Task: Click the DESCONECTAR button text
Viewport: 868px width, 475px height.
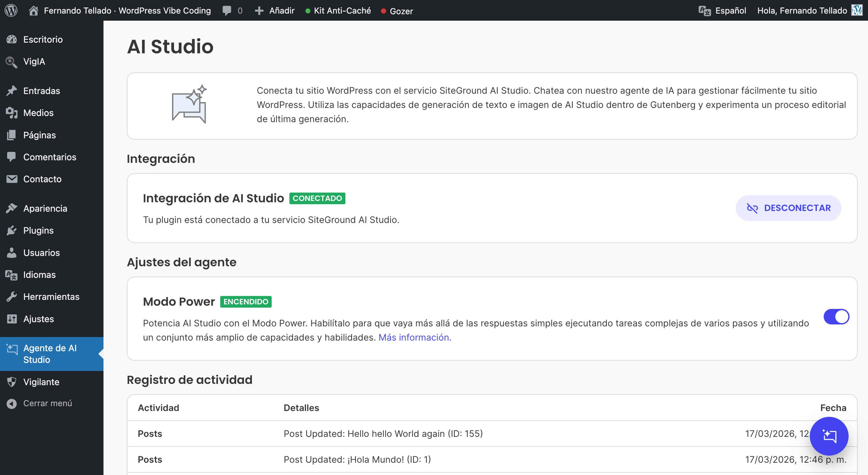Action: coord(797,208)
